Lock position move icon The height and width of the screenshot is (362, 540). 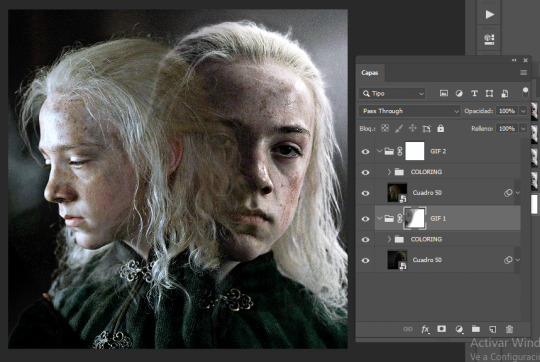[x=412, y=128]
